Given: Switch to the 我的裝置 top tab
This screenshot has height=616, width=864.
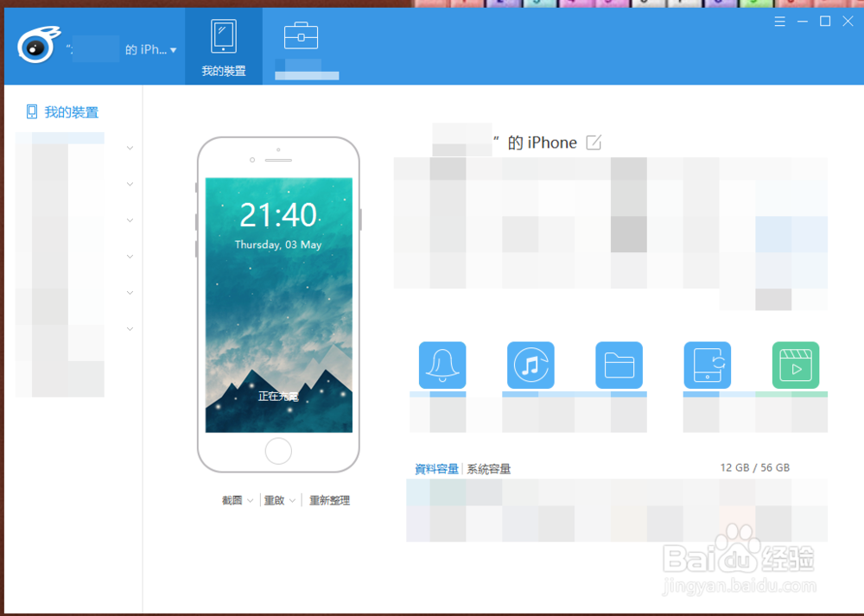Looking at the screenshot, I should click(x=224, y=48).
